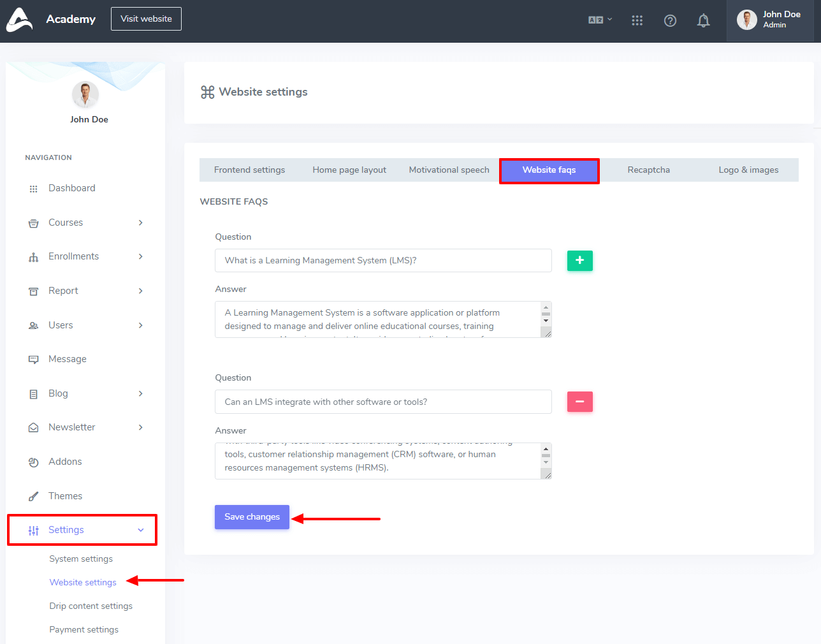Viewport: 821px width, 644px height.
Task: Open the language selector dropdown
Action: 600,20
